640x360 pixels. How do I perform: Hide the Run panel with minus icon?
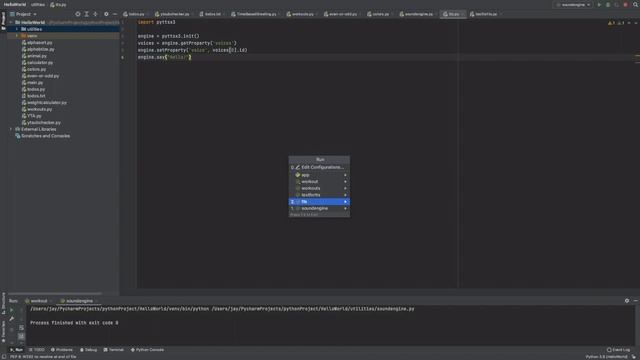[x=636, y=301]
